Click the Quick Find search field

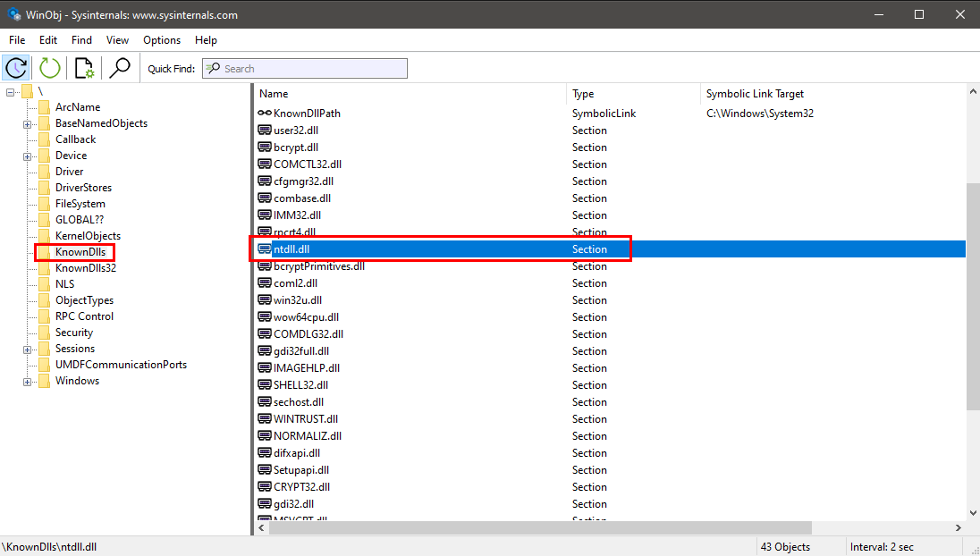[x=305, y=69]
